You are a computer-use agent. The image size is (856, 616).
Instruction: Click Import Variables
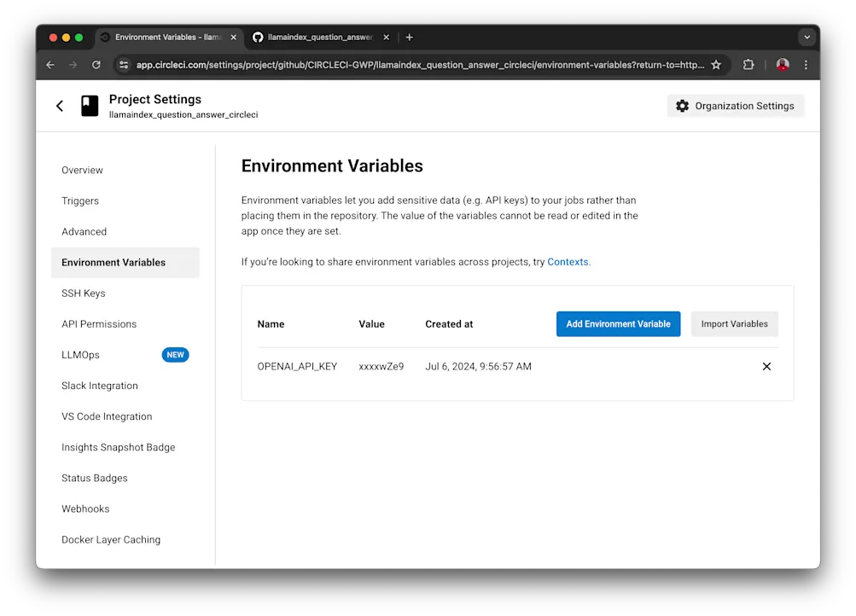point(733,323)
